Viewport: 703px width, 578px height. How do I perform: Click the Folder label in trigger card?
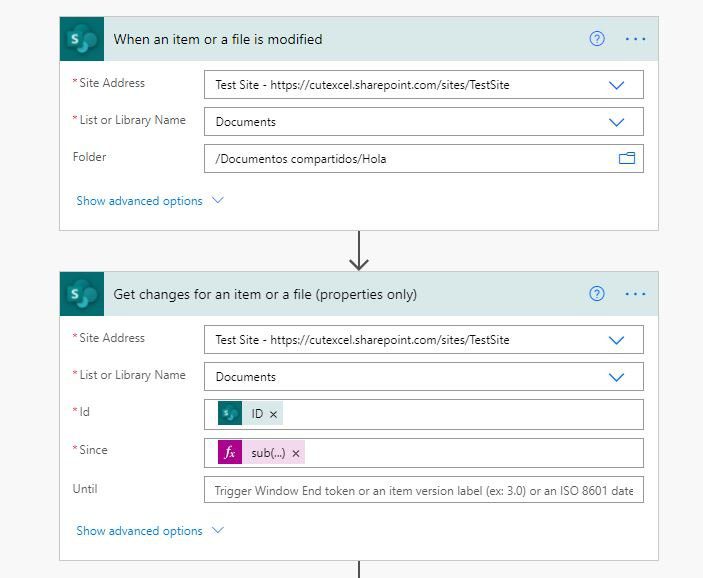(89, 157)
